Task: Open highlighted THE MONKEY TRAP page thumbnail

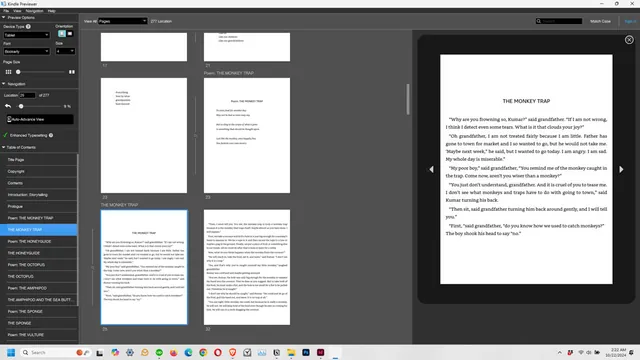Action: coord(144,267)
